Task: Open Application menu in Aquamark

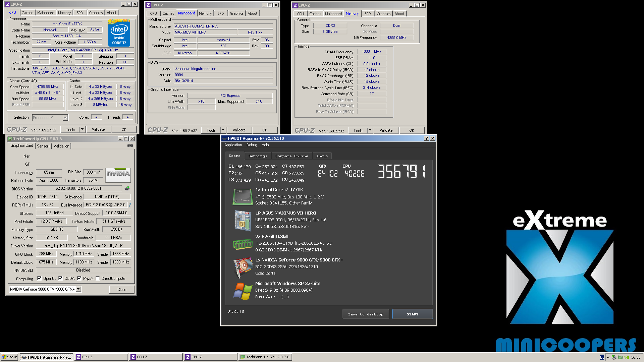Action: click(233, 145)
